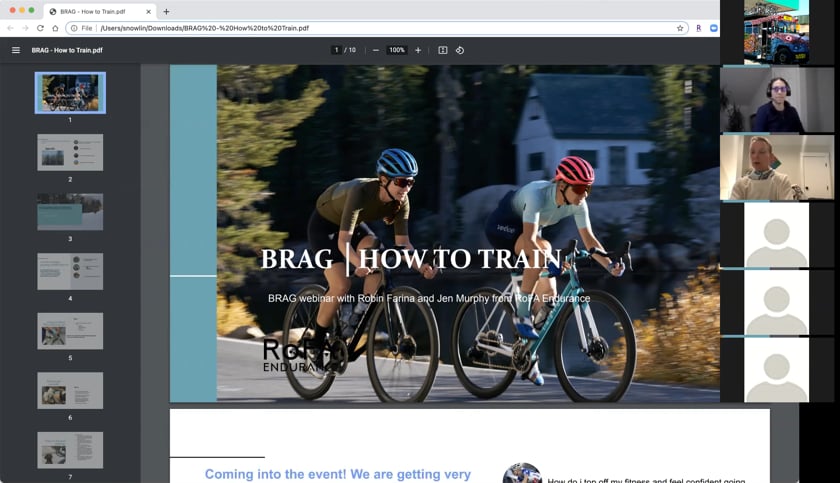Click the 'Coming into the event!' heading
The image size is (840, 483).
tap(338, 474)
